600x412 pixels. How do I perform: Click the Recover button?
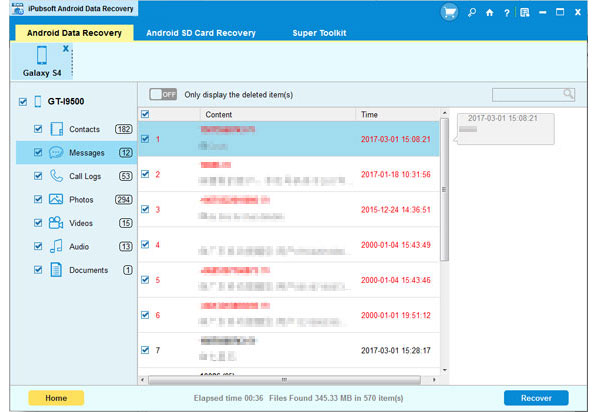coord(536,398)
